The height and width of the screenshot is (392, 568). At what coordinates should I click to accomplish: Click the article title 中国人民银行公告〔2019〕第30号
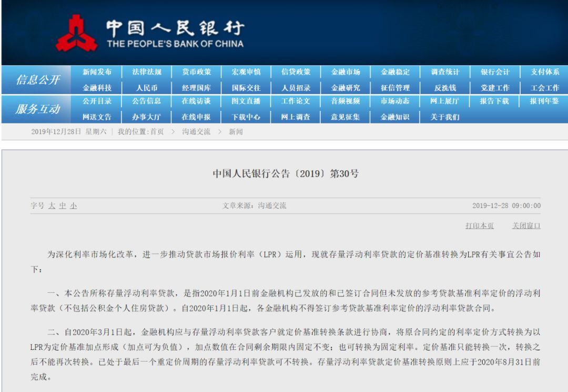tap(286, 174)
